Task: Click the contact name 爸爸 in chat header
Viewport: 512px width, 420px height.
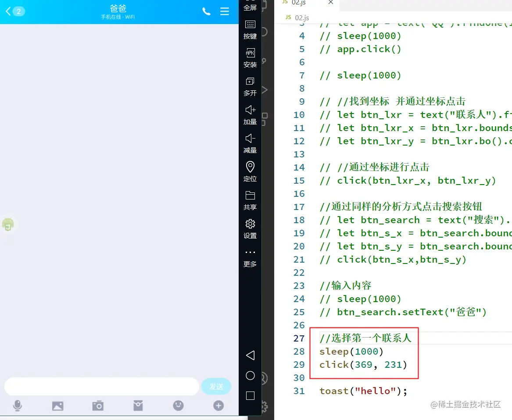Action: point(118,8)
